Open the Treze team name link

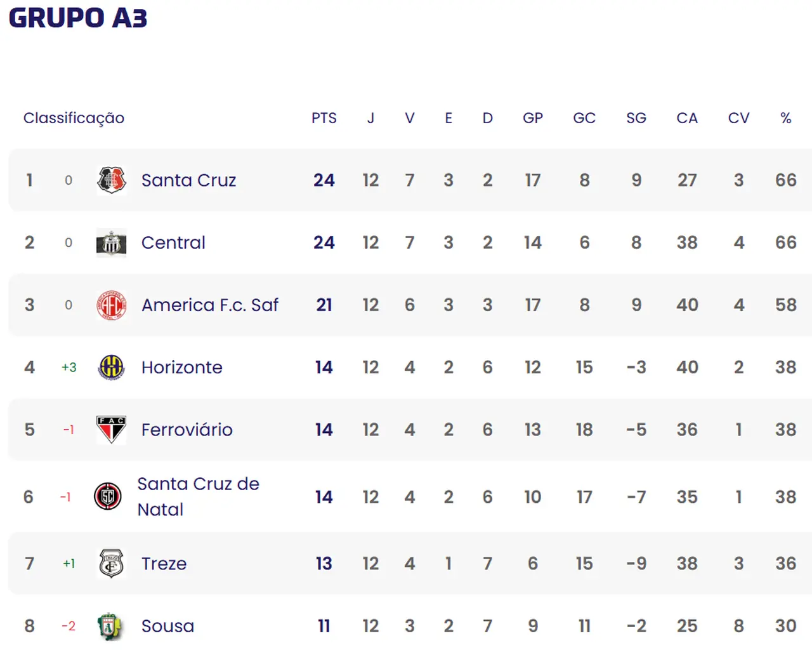[164, 564]
